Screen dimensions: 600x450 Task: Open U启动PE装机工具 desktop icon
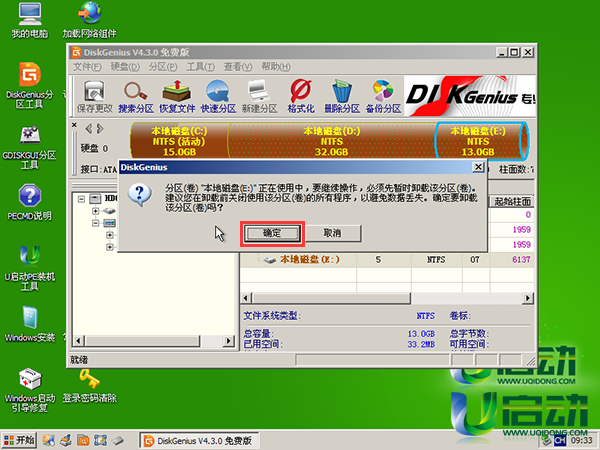point(30,268)
